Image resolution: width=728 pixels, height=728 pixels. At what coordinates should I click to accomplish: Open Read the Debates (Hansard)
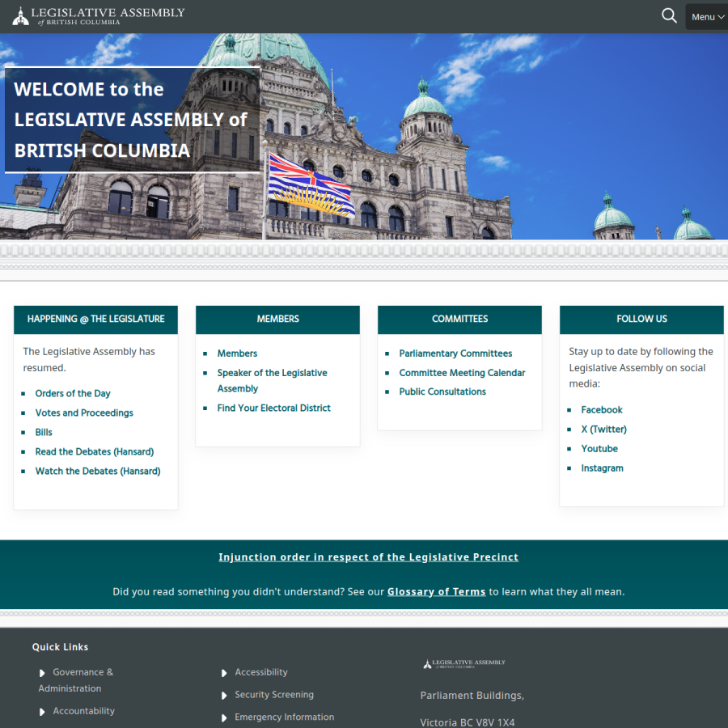(x=95, y=451)
